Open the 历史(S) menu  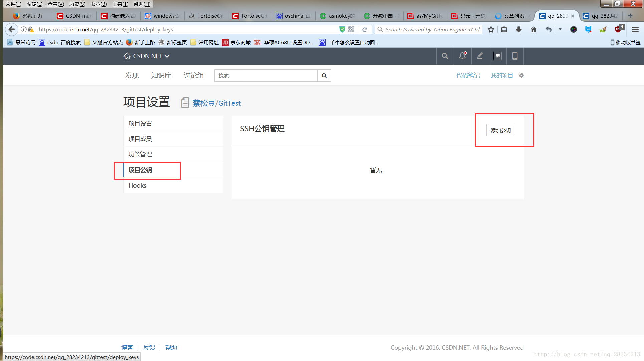[77, 4]
